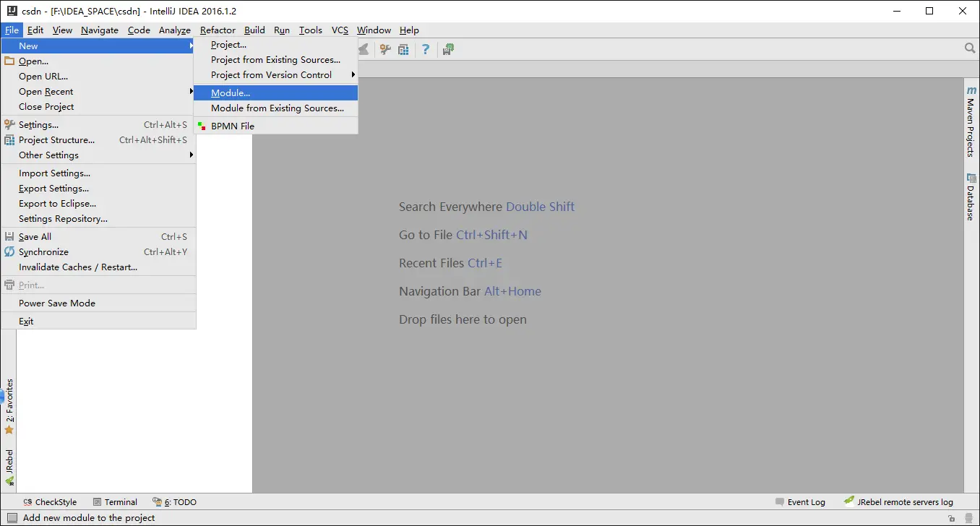Expand the Open Recent submenu
The width and height of the screenshot is (980, 526).
(98, 92)
